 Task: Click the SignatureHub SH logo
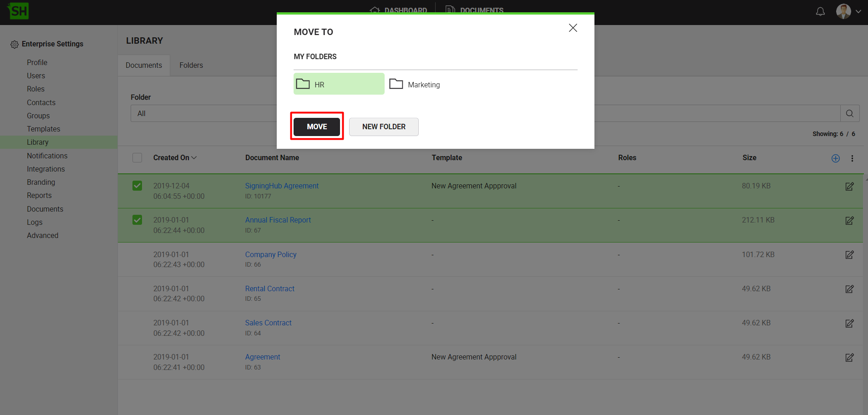18,11
